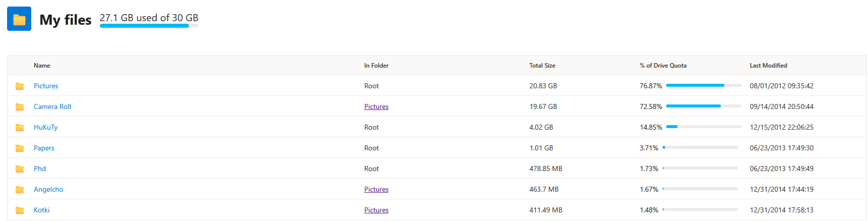The width and height of the screenshot is (868, 221).
Task: Select the 463.7 MB size cell
Action: (544, 190)
